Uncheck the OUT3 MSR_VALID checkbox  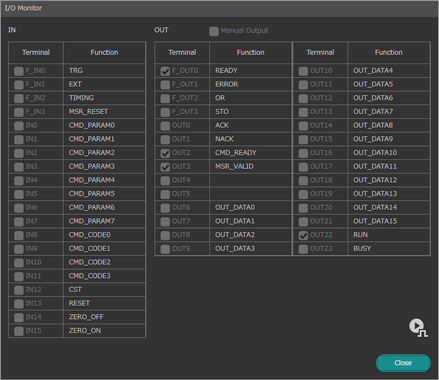point(165,167)
